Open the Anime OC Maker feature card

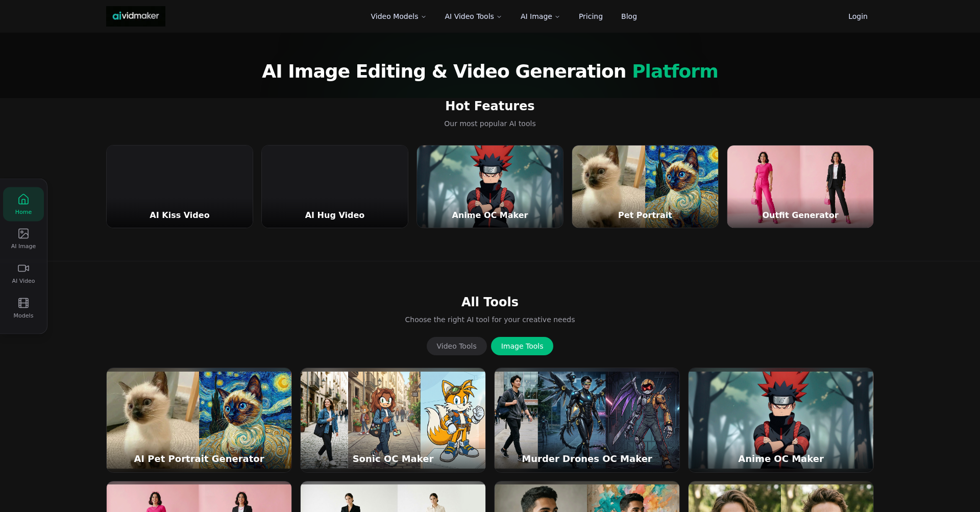pyautogui.click(x=489, y=186)
